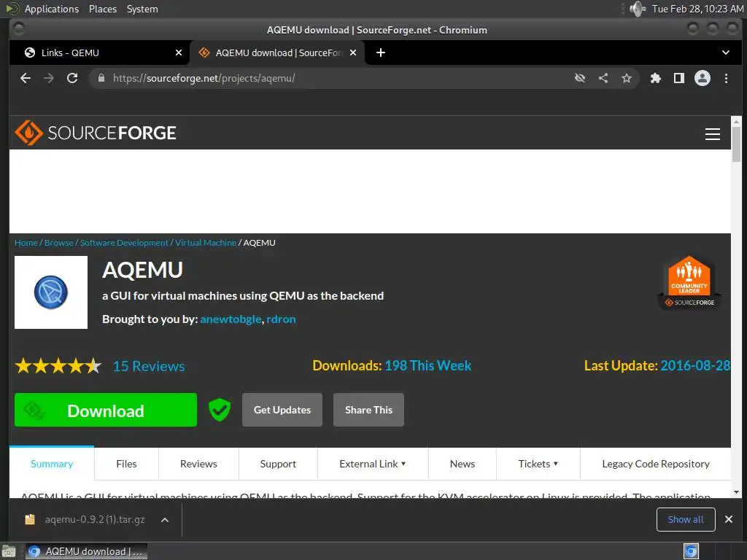The height and width of the screenshot is (560, 747).
Task: Click the browser forward arrow
Action: click(x=49, y=78)
